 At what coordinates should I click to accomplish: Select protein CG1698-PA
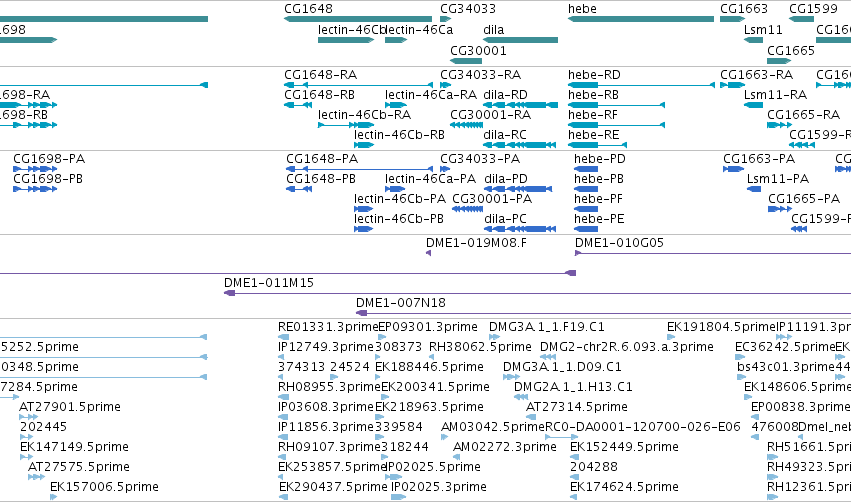[49, 159]
